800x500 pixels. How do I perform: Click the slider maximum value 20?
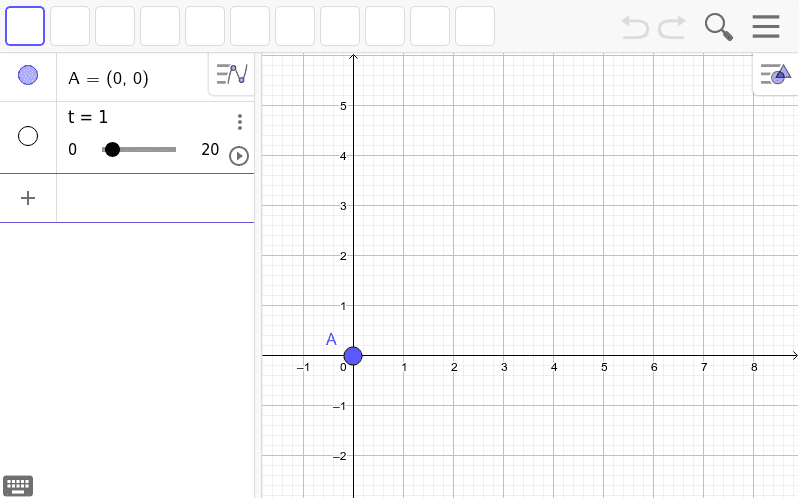(x=210, y=149)
